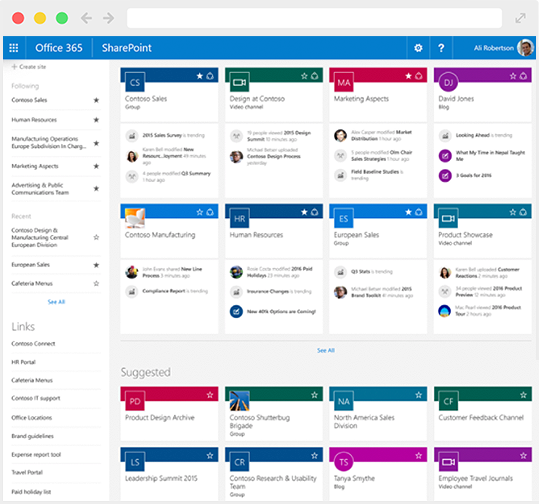The height and width of the screenshot is (504, 539).
Task: Toggle follow star on Contoso Manufacturing card
Action: 200,212
